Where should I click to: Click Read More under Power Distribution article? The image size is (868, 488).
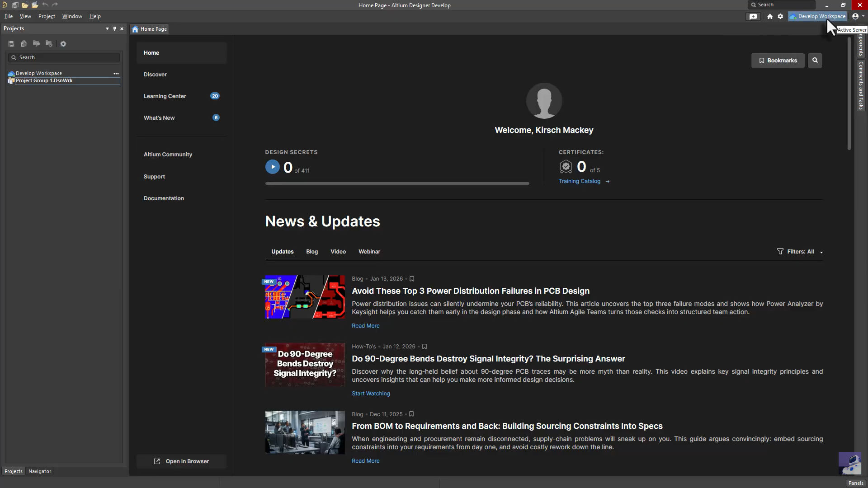[366, 326]
